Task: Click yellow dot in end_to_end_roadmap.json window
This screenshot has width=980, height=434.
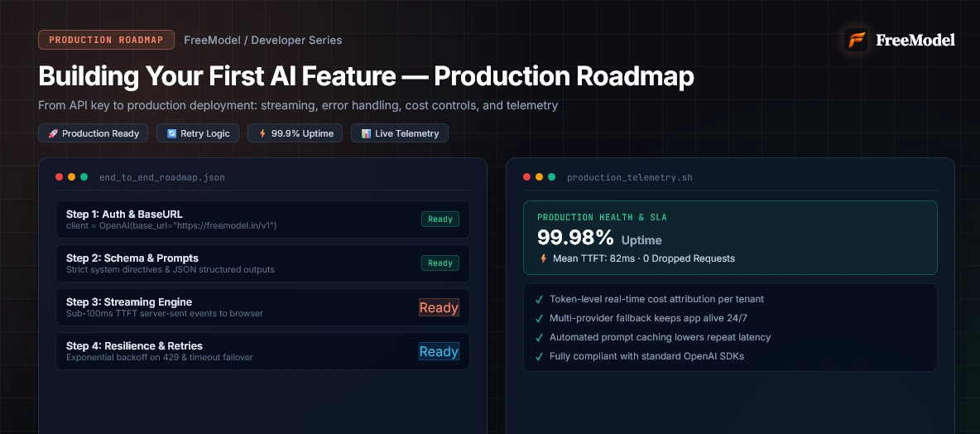Action: click(x=71, y=177)
